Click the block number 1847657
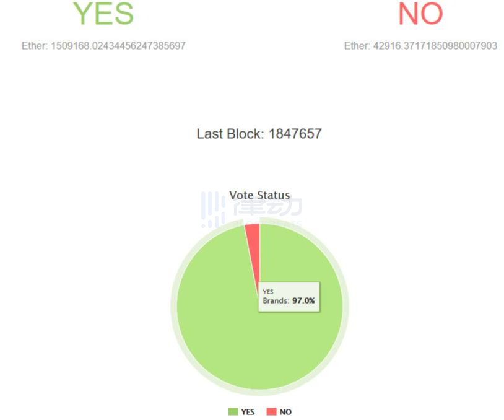 pos(295,134)
